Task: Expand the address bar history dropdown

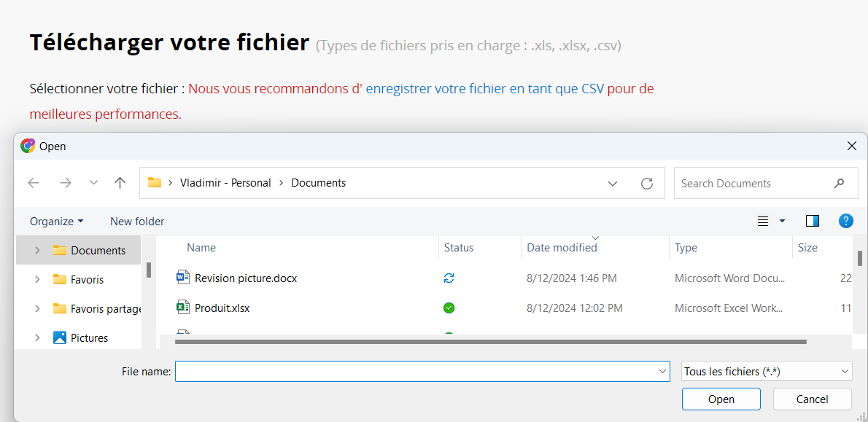Action: 613,184
